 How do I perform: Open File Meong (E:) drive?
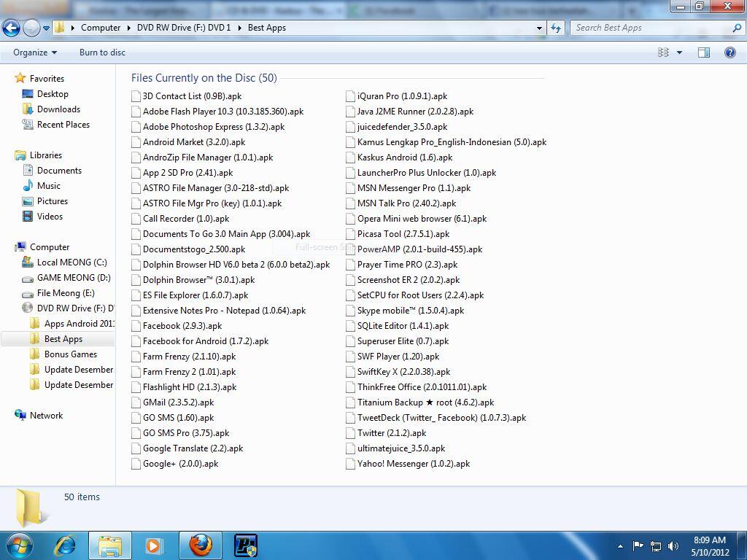tap(66, 293)
